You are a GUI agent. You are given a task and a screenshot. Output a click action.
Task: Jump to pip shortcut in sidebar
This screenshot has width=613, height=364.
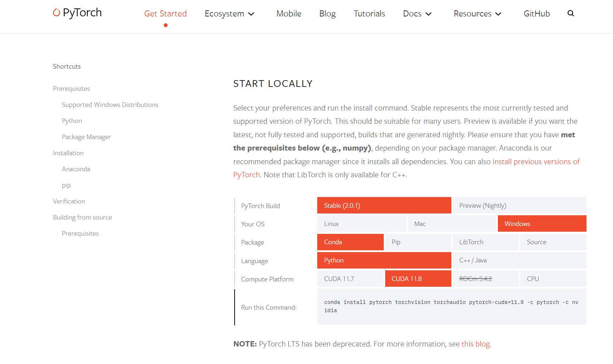pos(66,185)
